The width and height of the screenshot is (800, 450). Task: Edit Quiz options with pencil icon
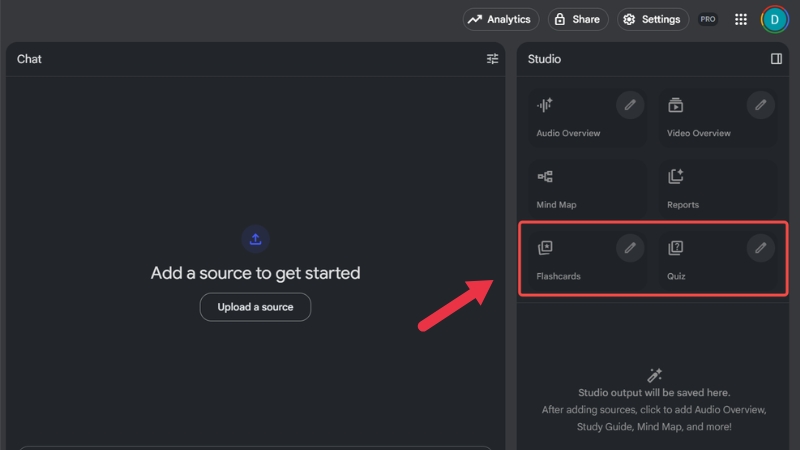[x=761, y=248]
